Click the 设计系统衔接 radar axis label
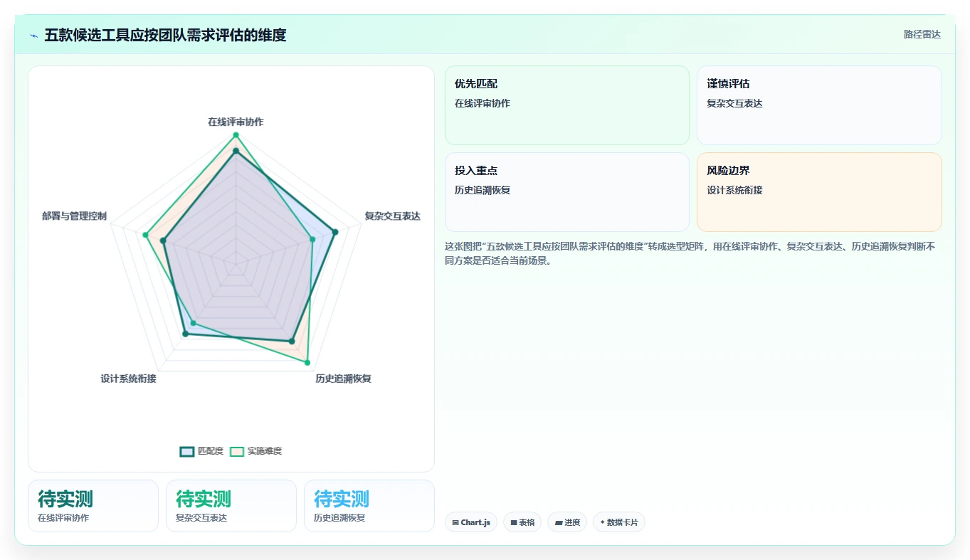Image resolution: width=970 pixels, height=560 pixels. tap(128, 378)
